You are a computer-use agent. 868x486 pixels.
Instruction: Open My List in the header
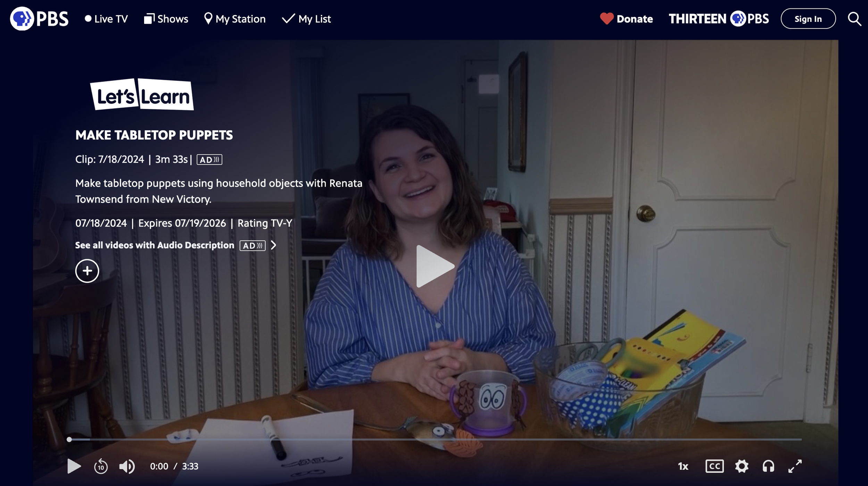(x=306, y=19)
